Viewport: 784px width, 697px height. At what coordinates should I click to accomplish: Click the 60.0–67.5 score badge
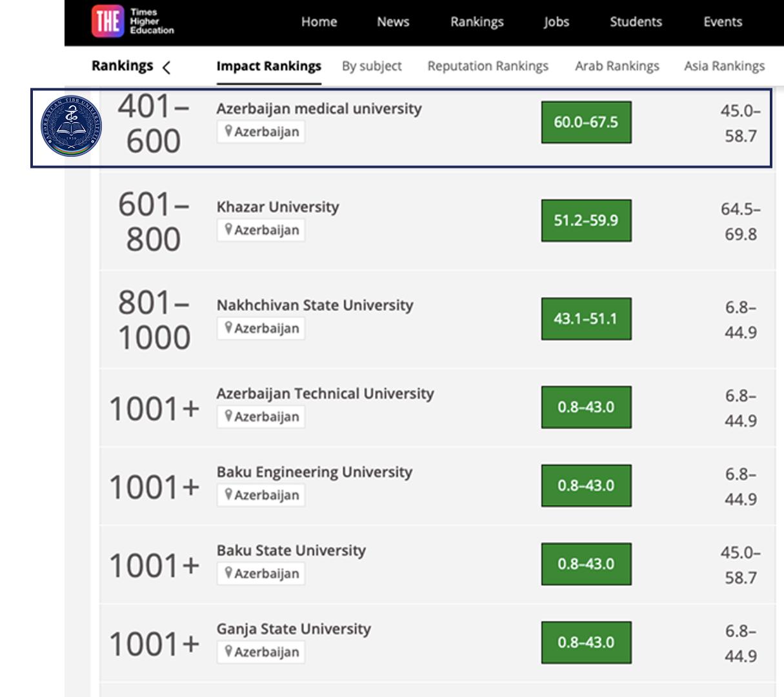point(586,122)
